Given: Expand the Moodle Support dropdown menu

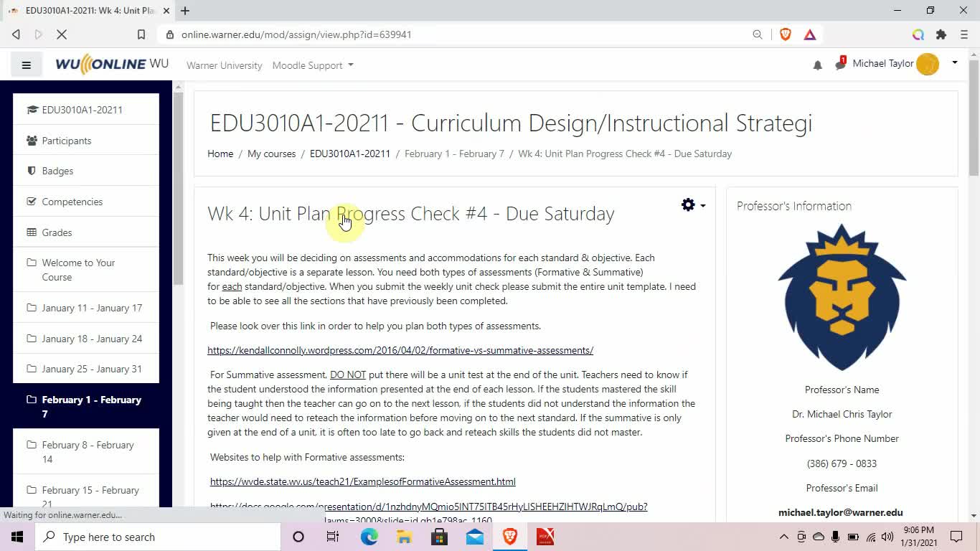Looking at the screenshot, I should coord(313,65).
